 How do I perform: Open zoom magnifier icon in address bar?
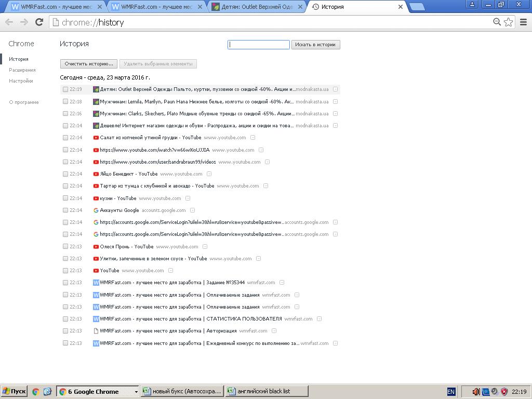(497, 22)
